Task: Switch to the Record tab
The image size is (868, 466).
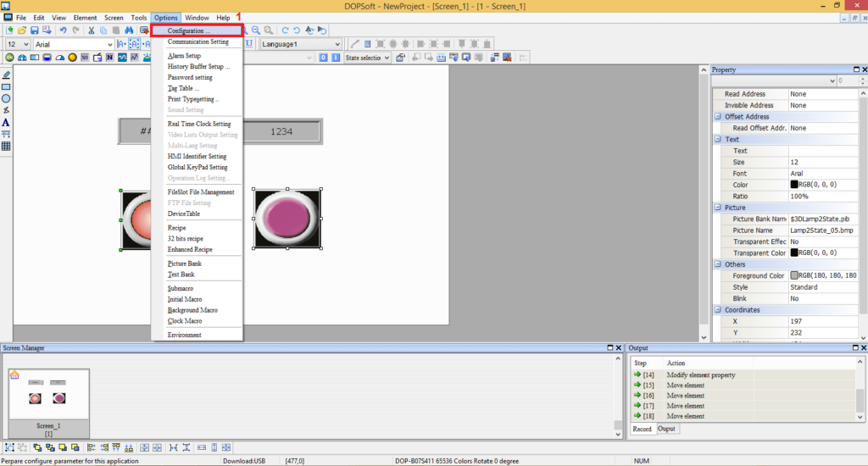Action: click(x=643, y=429)
